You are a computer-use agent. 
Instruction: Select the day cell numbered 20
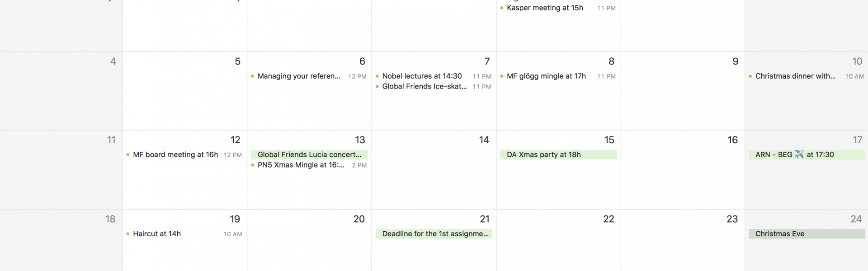[x=309, y=240]
